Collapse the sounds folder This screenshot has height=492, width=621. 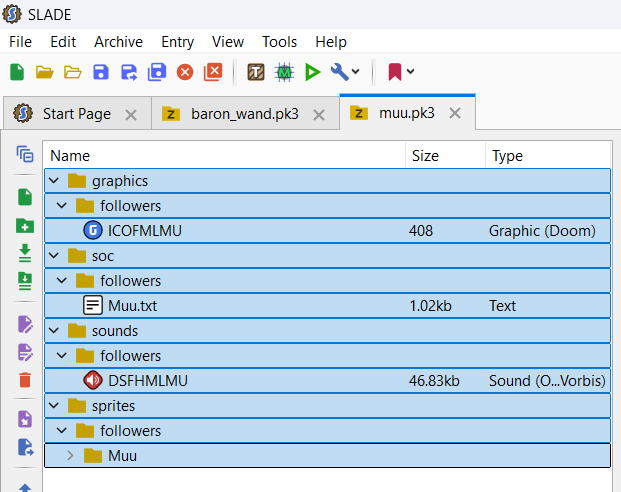54,331
